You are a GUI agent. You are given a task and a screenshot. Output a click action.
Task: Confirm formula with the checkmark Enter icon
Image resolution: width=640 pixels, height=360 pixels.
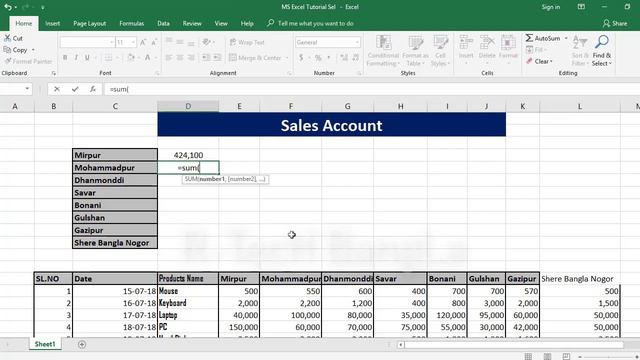click(x=75, y=89)
